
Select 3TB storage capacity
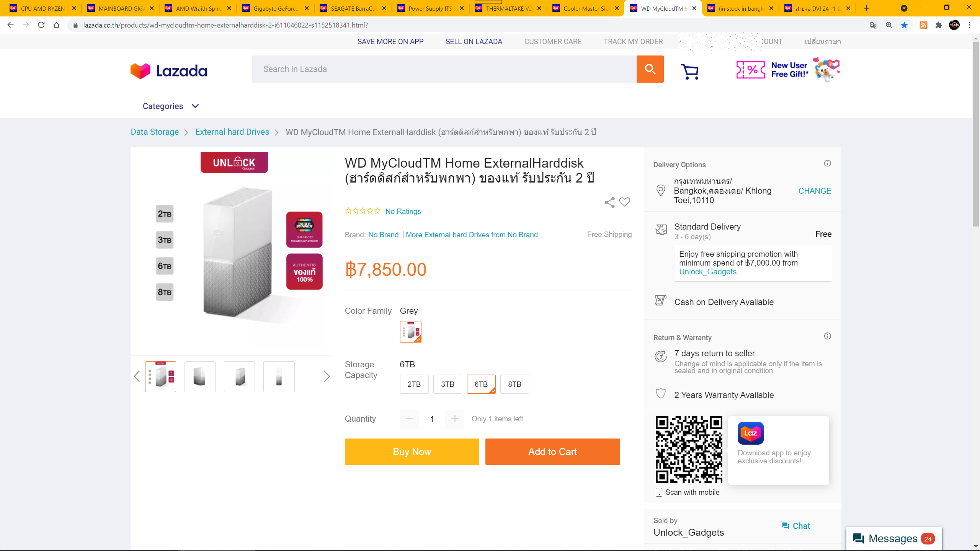448,384
